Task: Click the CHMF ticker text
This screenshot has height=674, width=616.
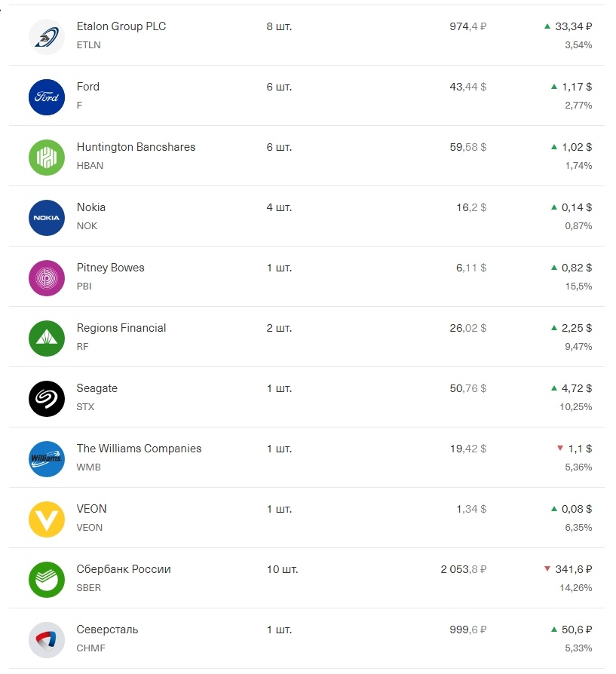Action: point(90,648)
